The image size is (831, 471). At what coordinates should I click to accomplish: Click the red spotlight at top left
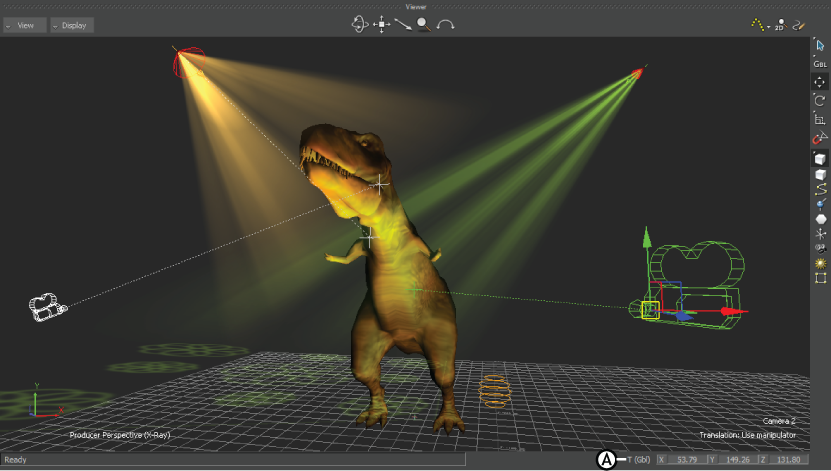(x=187, y=63)
